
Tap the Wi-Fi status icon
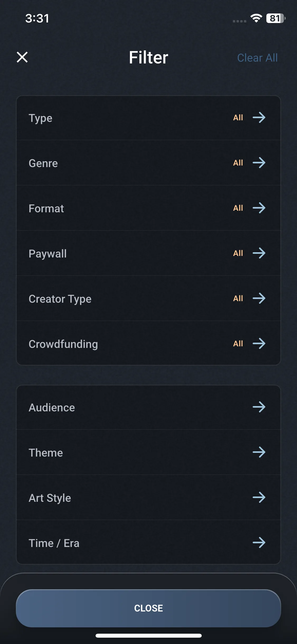pos(256,18)
